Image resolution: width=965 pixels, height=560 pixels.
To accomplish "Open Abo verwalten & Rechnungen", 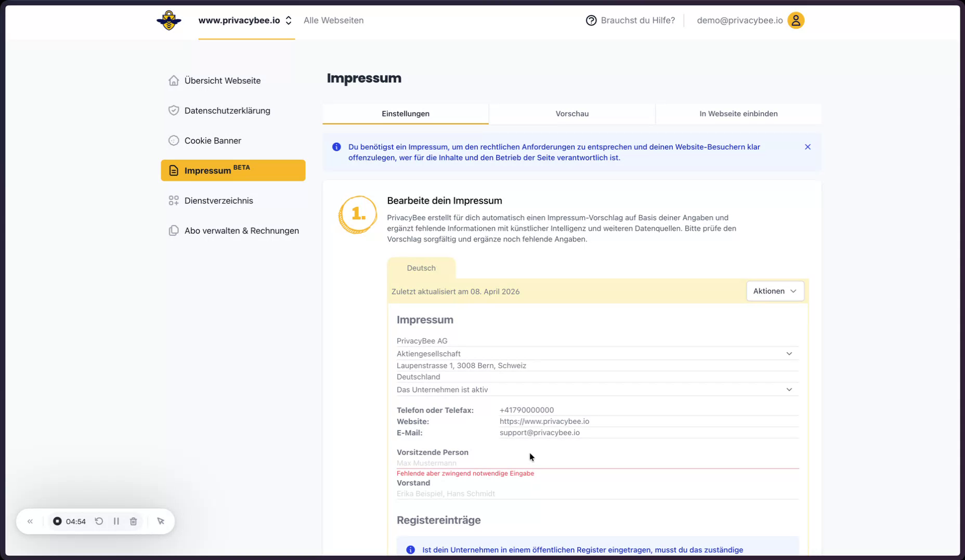I will point(233,231).
